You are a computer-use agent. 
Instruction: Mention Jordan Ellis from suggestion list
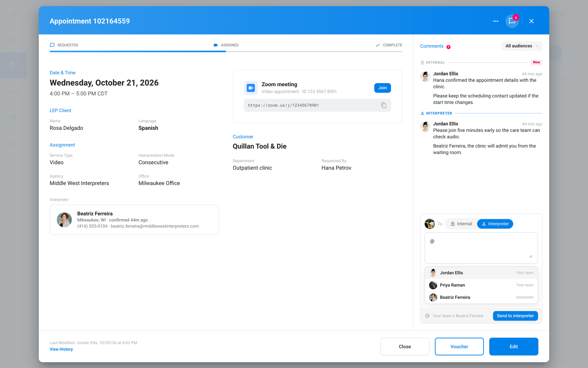pos(481,273)
